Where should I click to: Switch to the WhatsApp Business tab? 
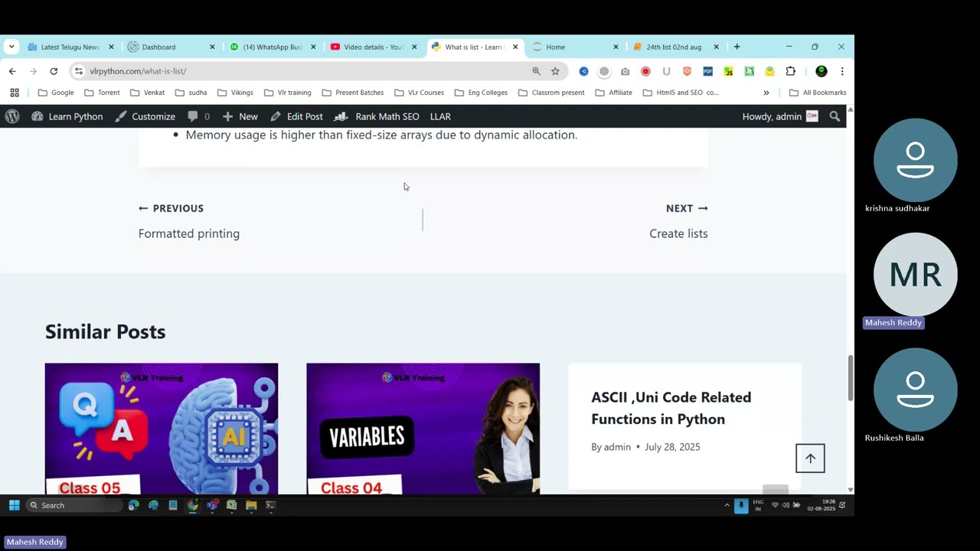pos(272,47)
